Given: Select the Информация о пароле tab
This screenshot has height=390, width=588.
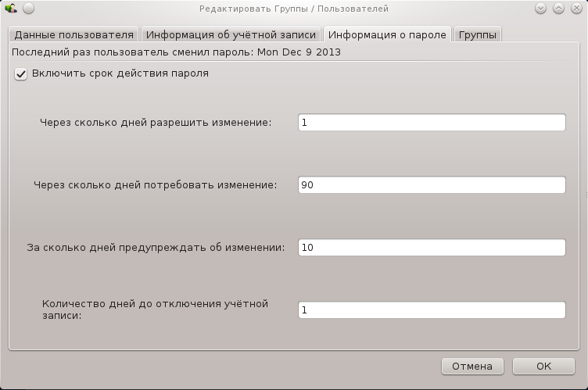Looking at the screenshot, I should point(387,34).
